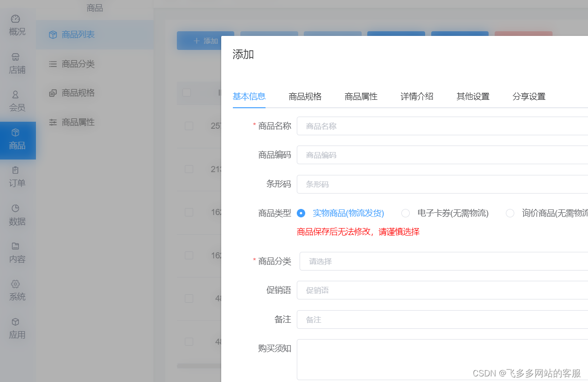Switch to the 商品规格 tab
The width and height of the screenshot is (588, 382).
tap(305, 97)
